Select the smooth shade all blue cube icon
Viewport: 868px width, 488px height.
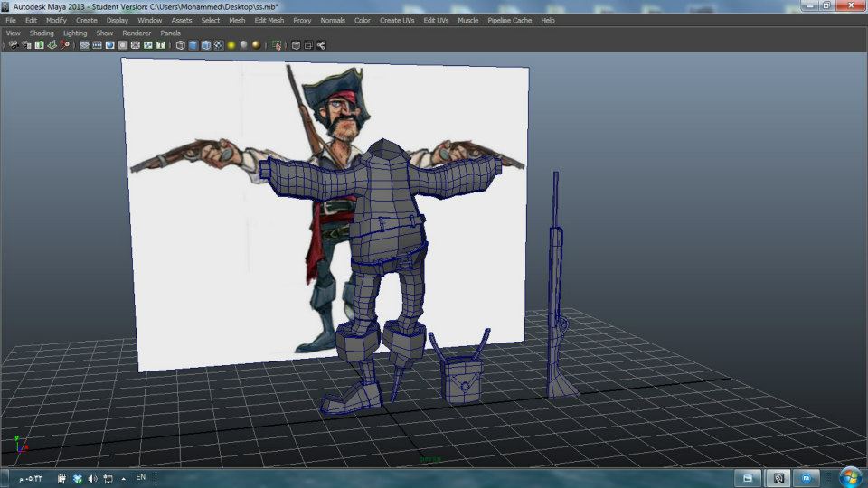[x=193, y=45]
